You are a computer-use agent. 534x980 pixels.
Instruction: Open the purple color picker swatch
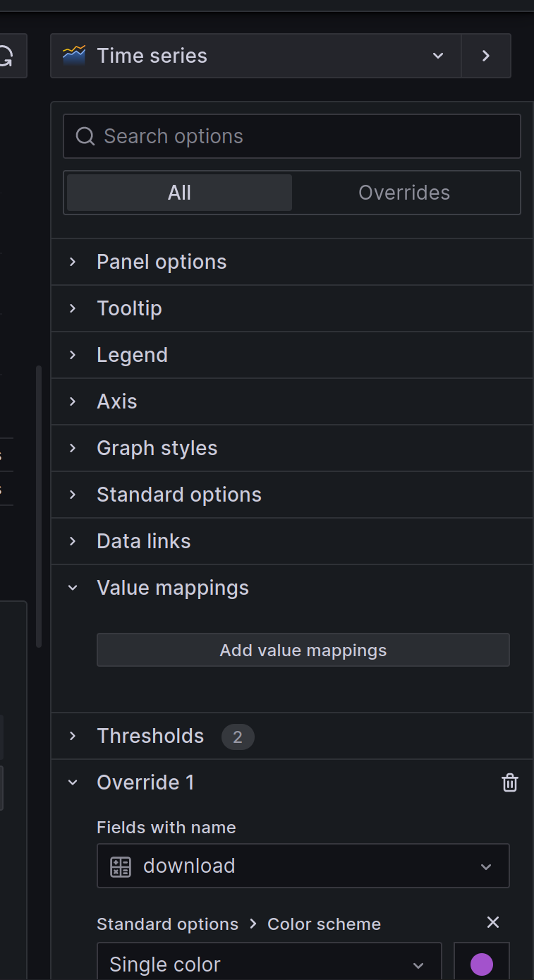[x=482, y=964]
